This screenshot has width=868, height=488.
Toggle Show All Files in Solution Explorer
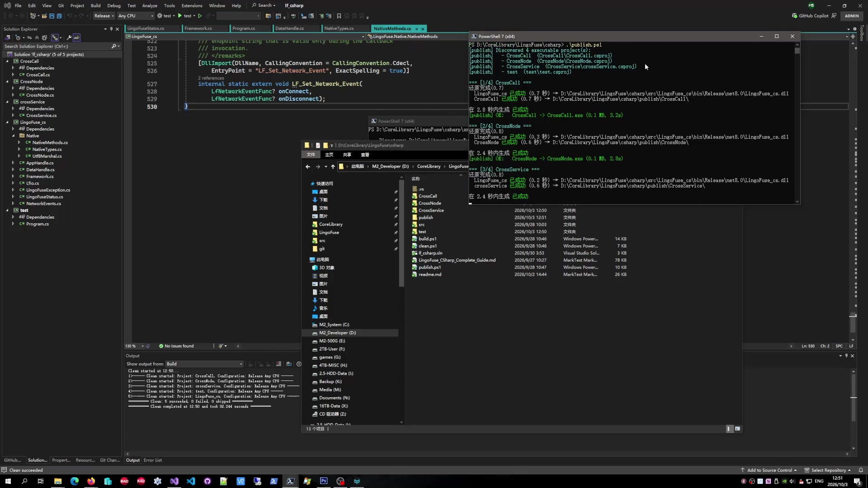[x=44, y=38]
